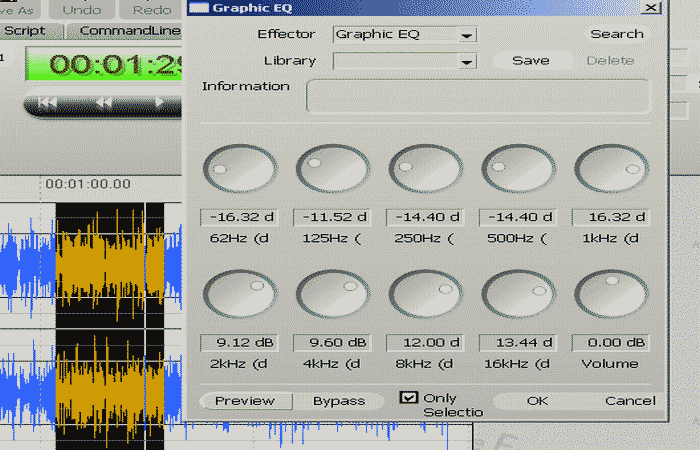
Task: Click the Graphic EQ title bar icon
Action: pyautogui.click(x=199, y=8)
